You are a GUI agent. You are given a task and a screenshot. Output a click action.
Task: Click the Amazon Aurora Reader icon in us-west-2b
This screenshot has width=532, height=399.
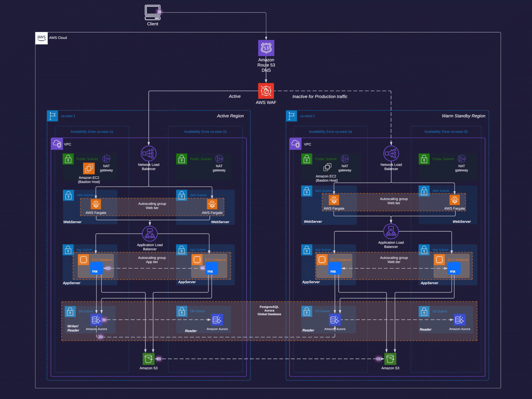[459, 320]
